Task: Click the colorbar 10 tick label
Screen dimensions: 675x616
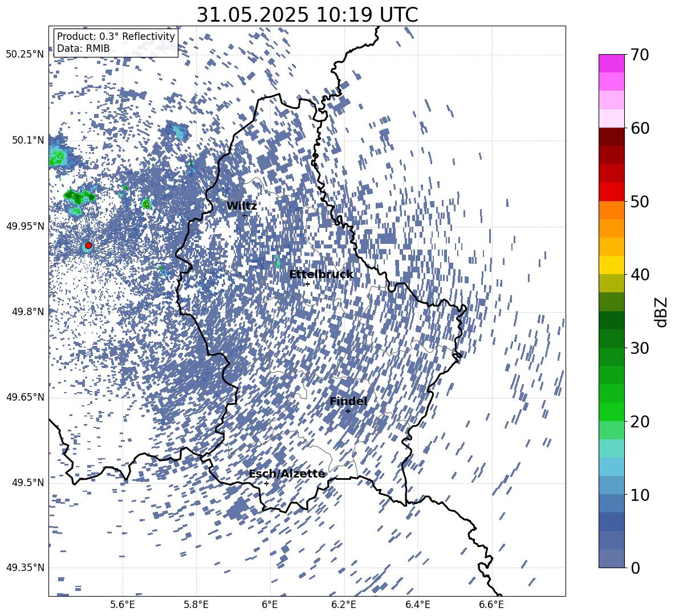Action: tap(640, 495)
